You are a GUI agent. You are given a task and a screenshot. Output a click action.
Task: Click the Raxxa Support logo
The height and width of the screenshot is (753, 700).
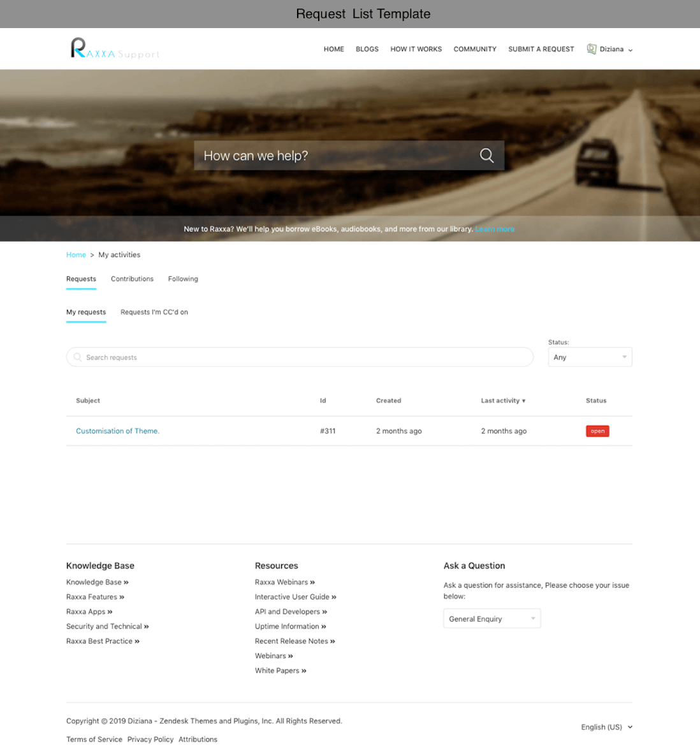tap(115, 49)
